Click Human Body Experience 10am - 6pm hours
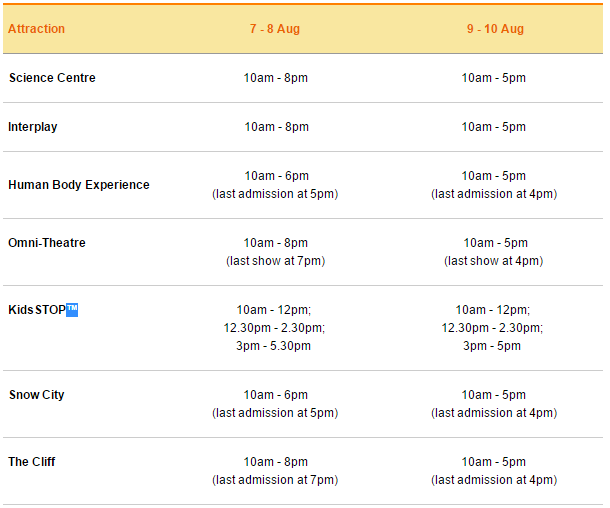 tap(276, 176)
